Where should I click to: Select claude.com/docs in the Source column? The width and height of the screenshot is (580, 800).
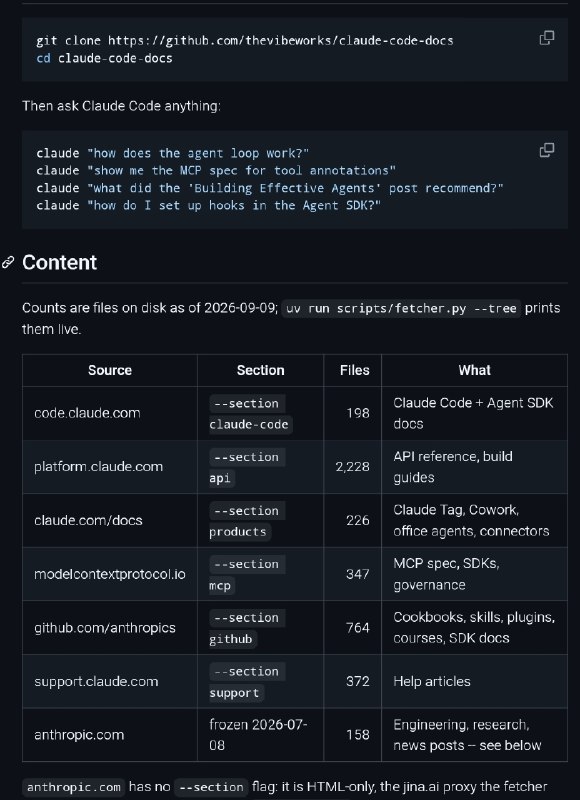pyautogui.click(x=88, y=520)
